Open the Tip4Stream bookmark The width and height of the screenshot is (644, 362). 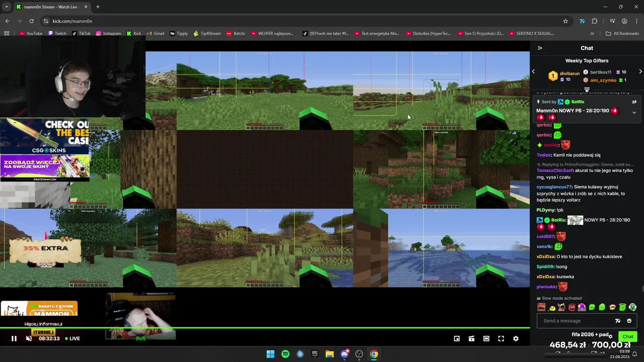207,34
